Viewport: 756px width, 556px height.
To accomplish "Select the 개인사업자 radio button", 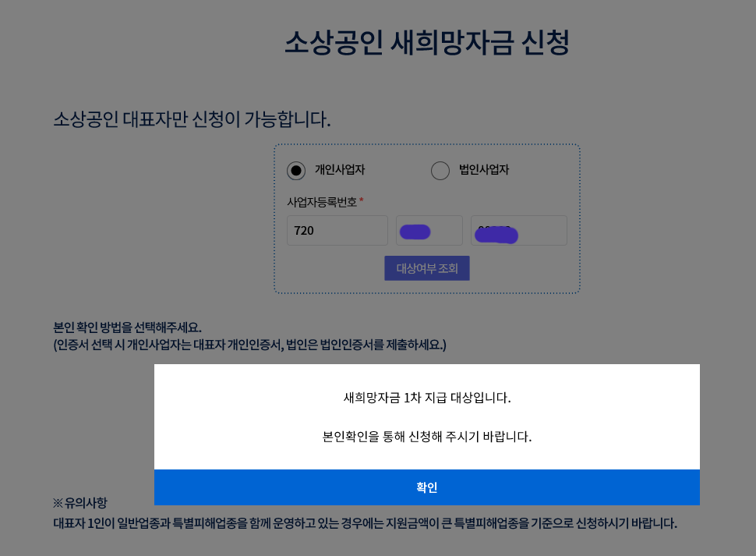I will point(296,170).
